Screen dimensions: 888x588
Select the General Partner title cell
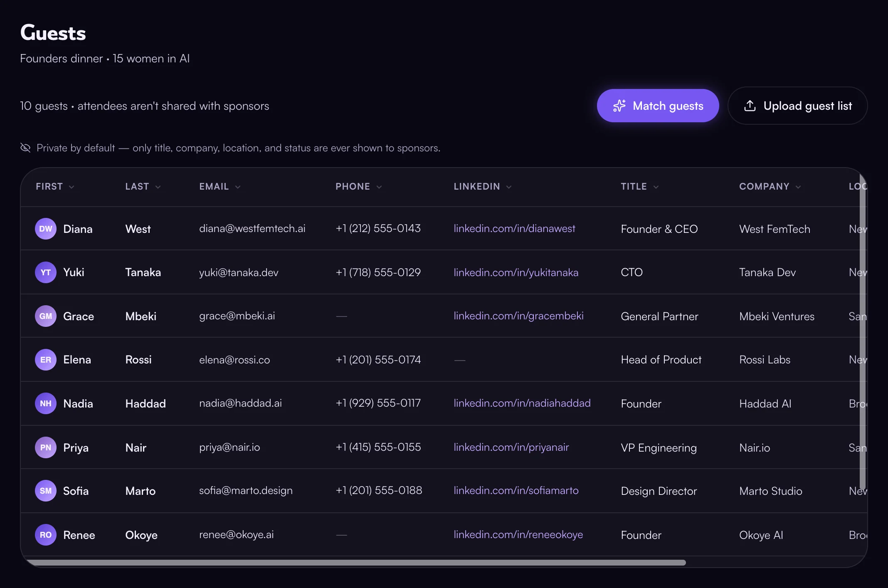[659, 316]
